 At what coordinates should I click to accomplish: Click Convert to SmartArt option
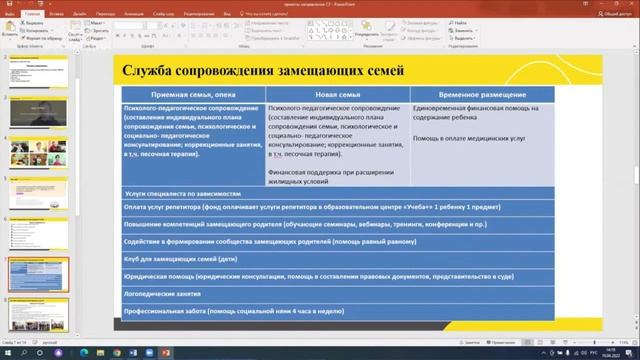(273, 38)
